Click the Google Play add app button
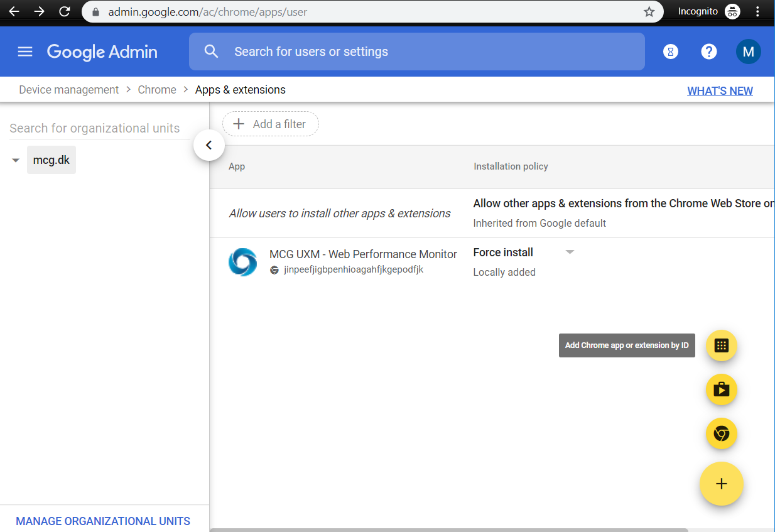Screen dimensions: 775x532 point(721,389)
